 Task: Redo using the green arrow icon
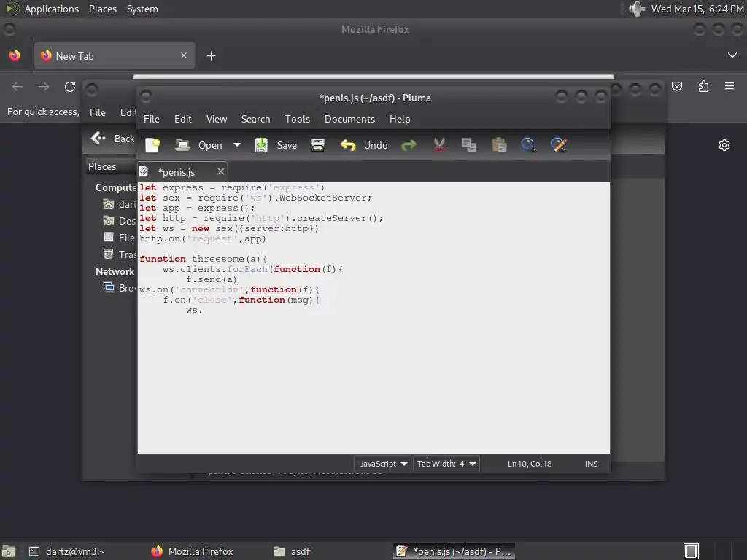(x=409, y=145)
